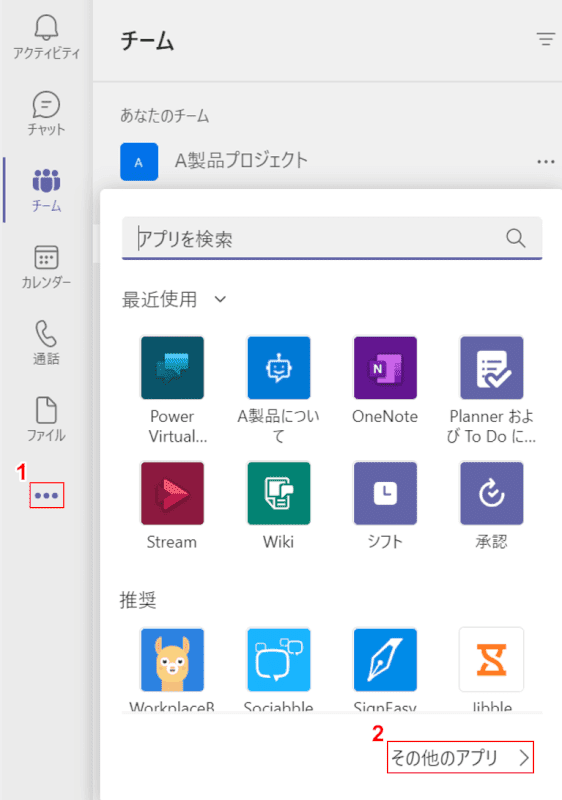Open the A製品について bot app
This screenshot has height=800, width=562.
point(279,367)
